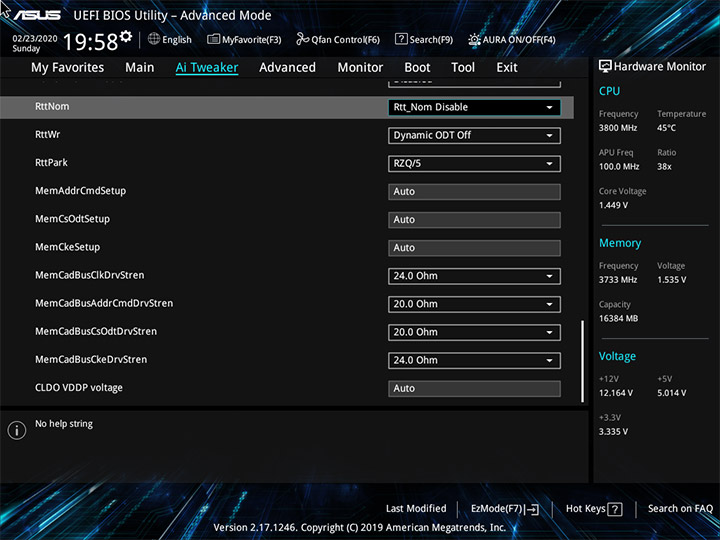Select the Ai Tweaker tab
Viewport: 720px width, 540px height.
pos(207,68)
